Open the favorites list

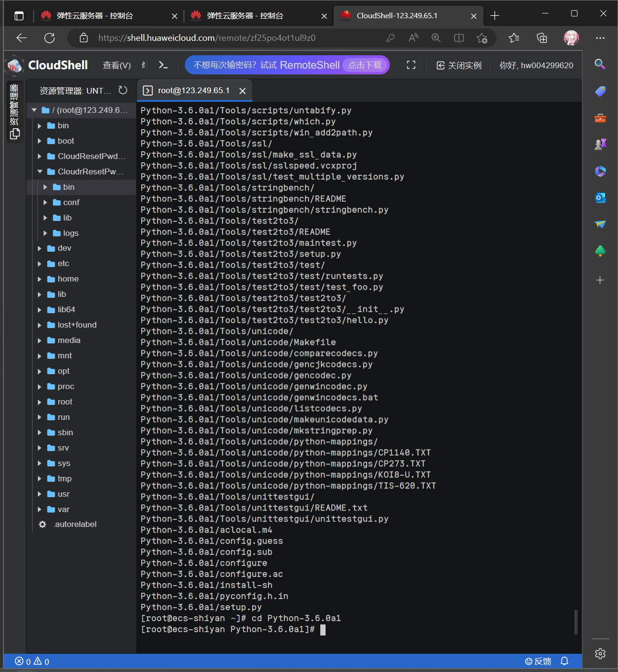pyautogui.click(x=514, y=38)
